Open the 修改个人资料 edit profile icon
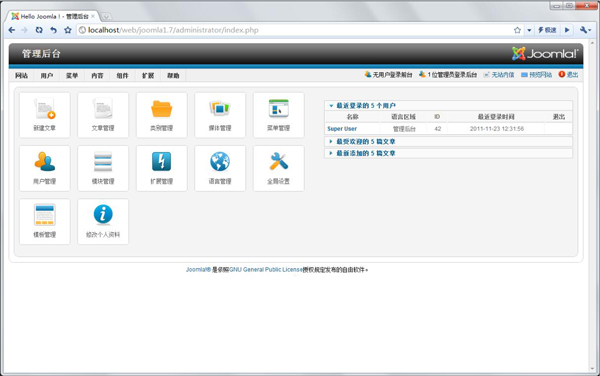Screen dimensions: 600x376 tap(103, 221)
